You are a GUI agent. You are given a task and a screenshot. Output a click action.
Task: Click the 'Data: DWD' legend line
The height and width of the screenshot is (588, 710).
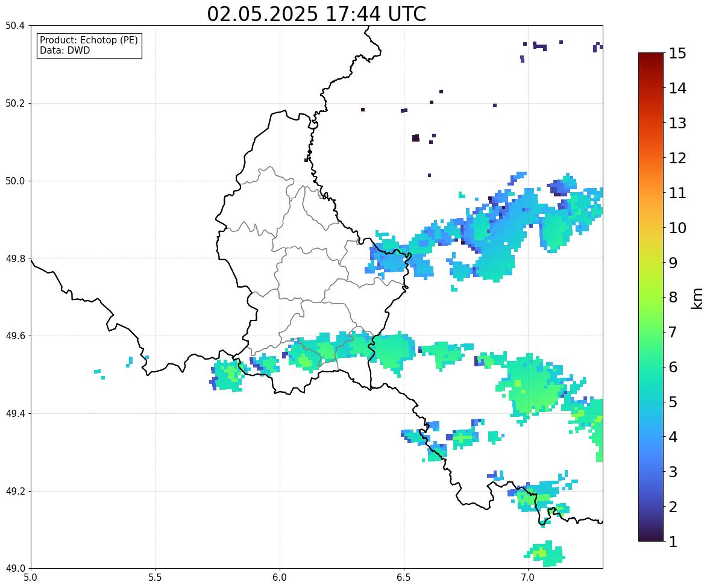64,50
